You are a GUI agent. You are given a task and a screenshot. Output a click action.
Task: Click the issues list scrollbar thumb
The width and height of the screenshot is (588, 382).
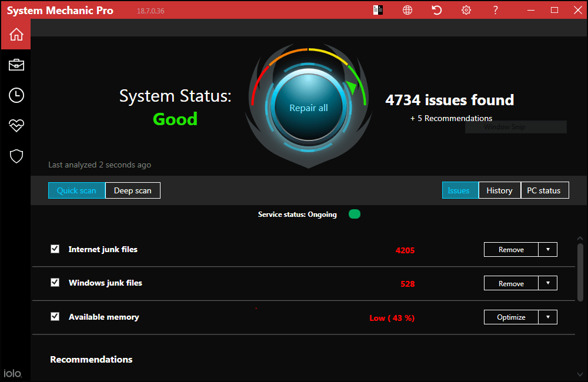[580, 272]
